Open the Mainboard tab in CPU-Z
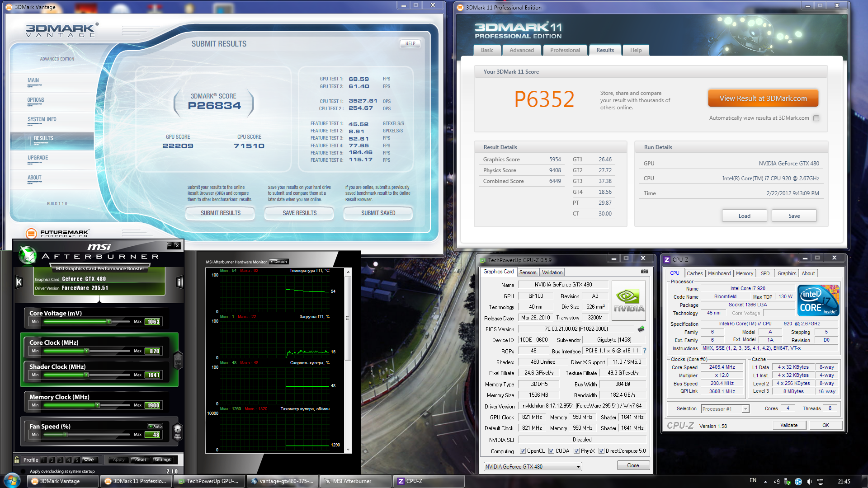This screenshot has width=868, height=488. coord(719,273)
